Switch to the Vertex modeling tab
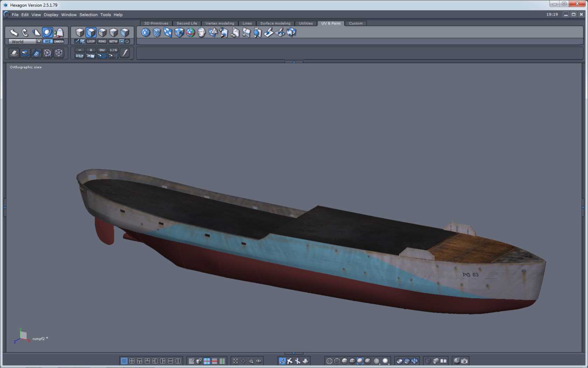588x368 pixels. [219, 23]
